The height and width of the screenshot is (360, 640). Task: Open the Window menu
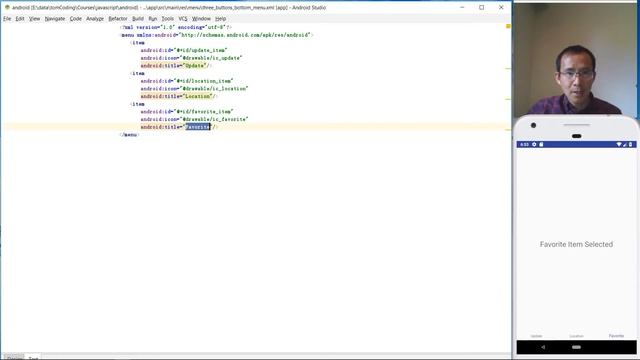tap(201, 19)
